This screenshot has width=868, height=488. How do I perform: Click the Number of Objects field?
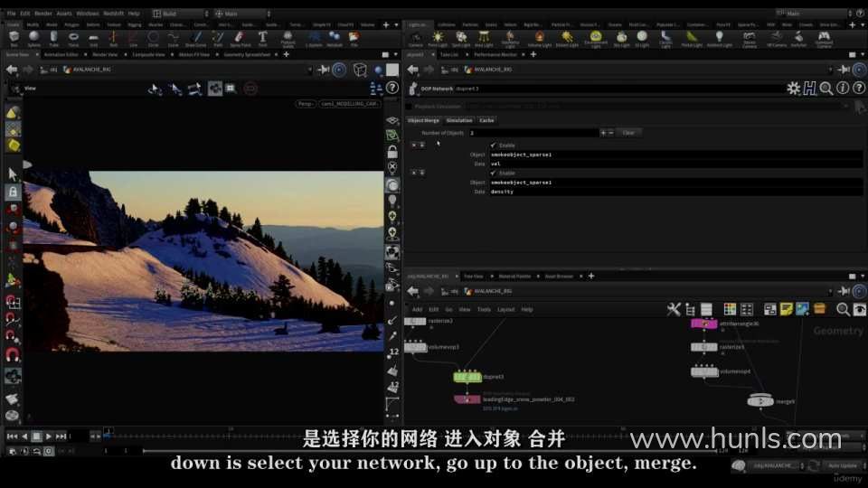pyautogui.click(x=533, y=133)
